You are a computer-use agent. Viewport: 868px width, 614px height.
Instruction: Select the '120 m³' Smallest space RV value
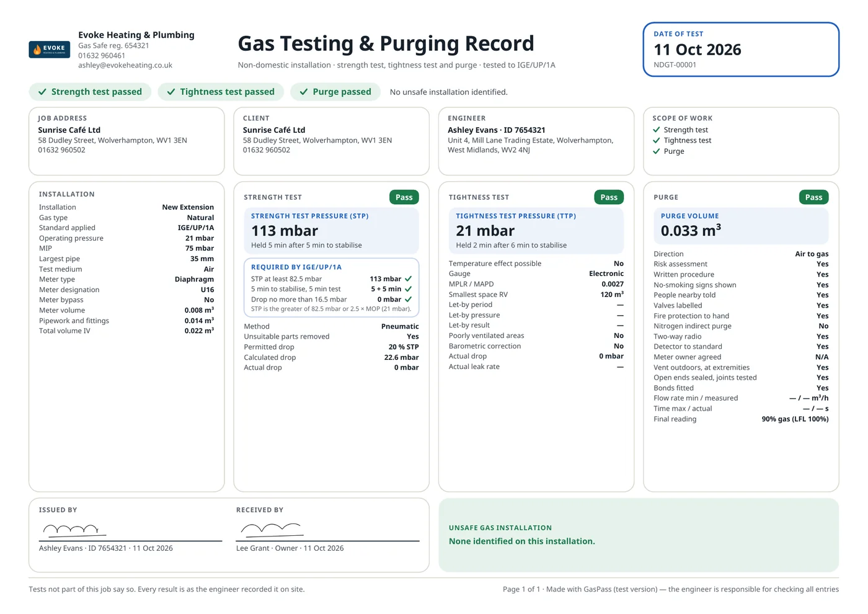pyautogui.click(x=612, y=295)
